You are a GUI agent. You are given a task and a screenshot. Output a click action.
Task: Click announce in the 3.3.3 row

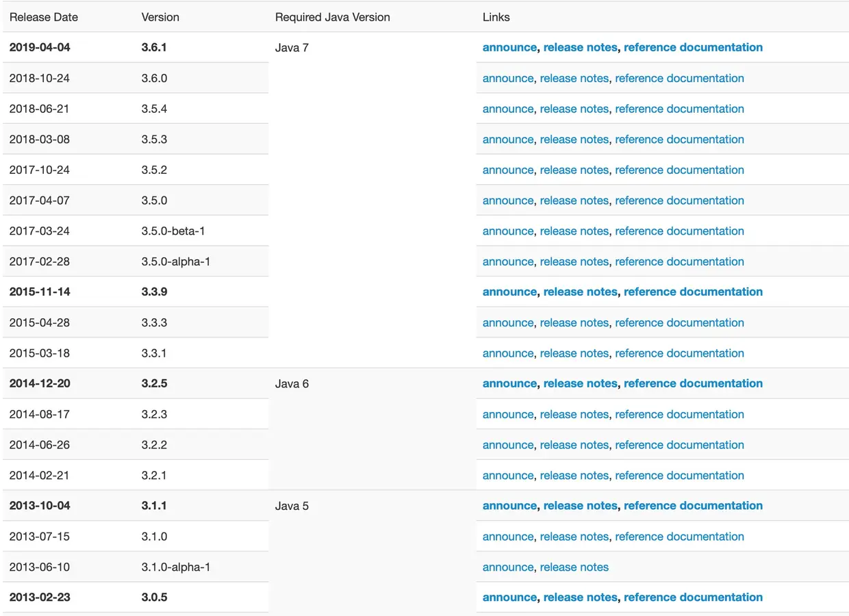click(x=508, y=322)
